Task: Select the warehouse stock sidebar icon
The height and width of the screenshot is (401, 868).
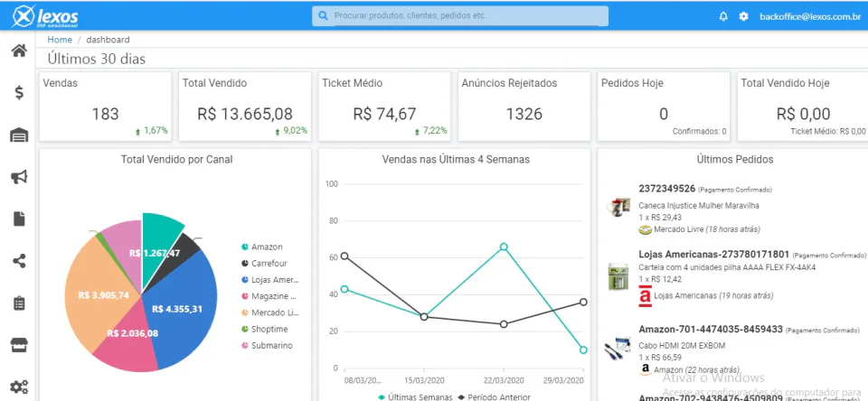Action: coord(19,135)
